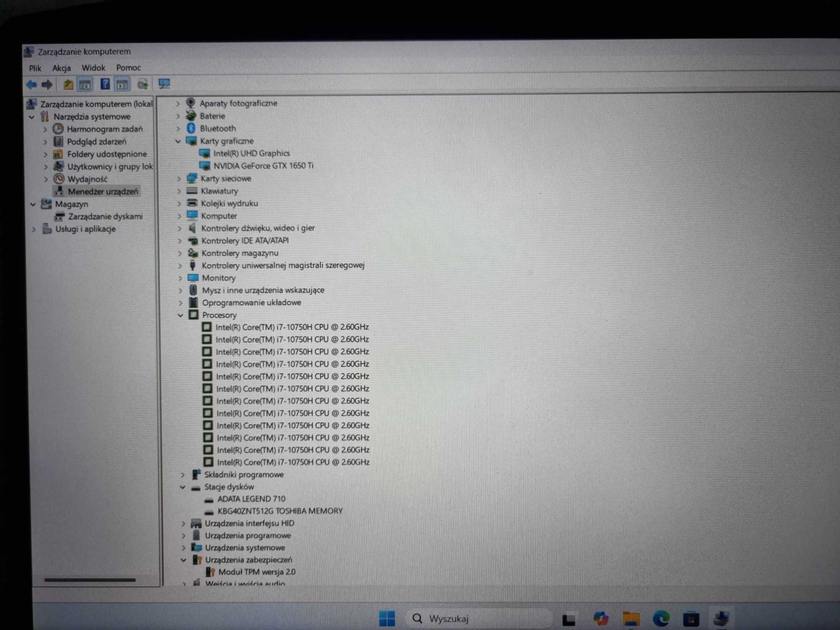
Task: Expand the Karty sieciowe category
Action: [179, 179]
